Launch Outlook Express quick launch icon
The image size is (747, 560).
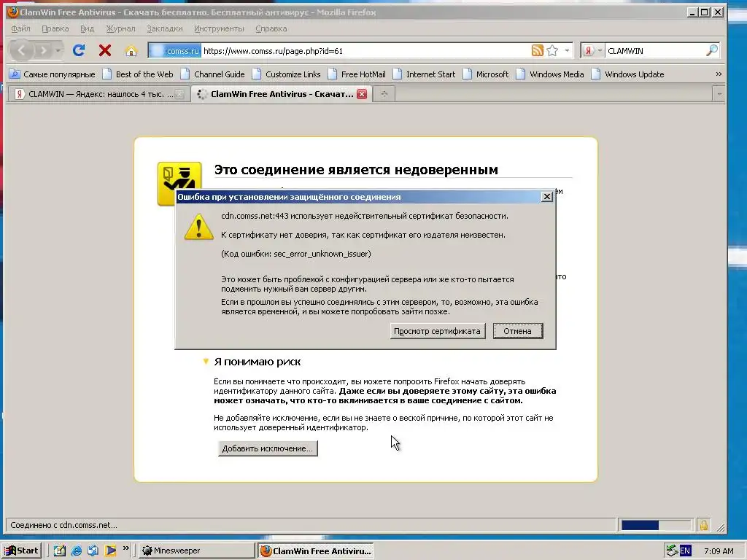93,551
